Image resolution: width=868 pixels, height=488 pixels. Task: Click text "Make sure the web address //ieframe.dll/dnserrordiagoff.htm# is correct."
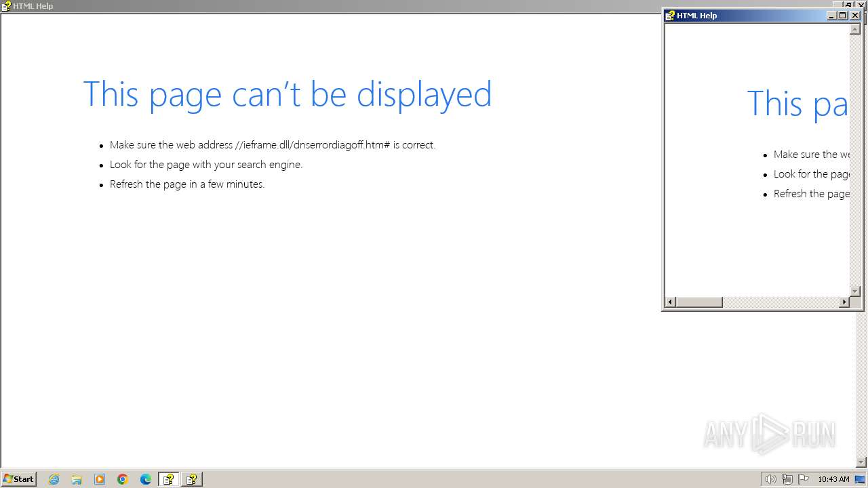pos(273,145)
